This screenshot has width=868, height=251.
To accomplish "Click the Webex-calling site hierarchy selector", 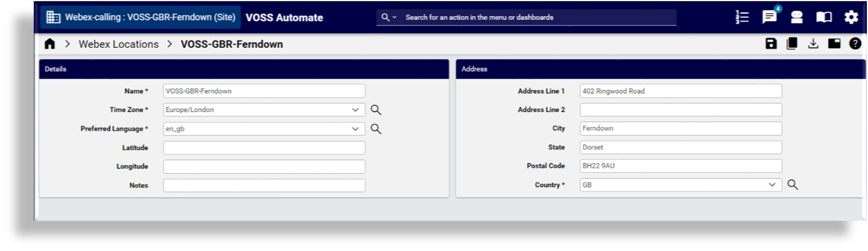I will pos(142,17).
